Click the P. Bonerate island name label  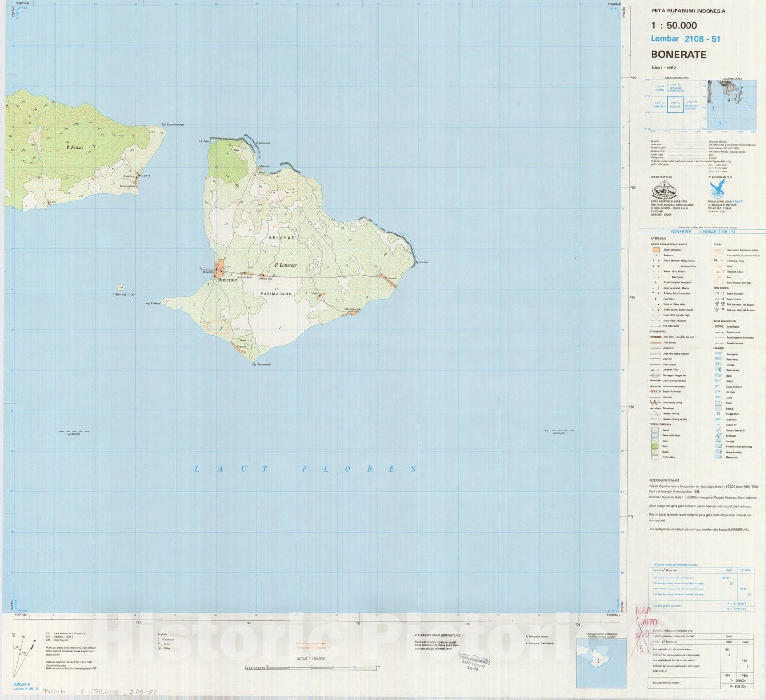(x=285, y=265)
